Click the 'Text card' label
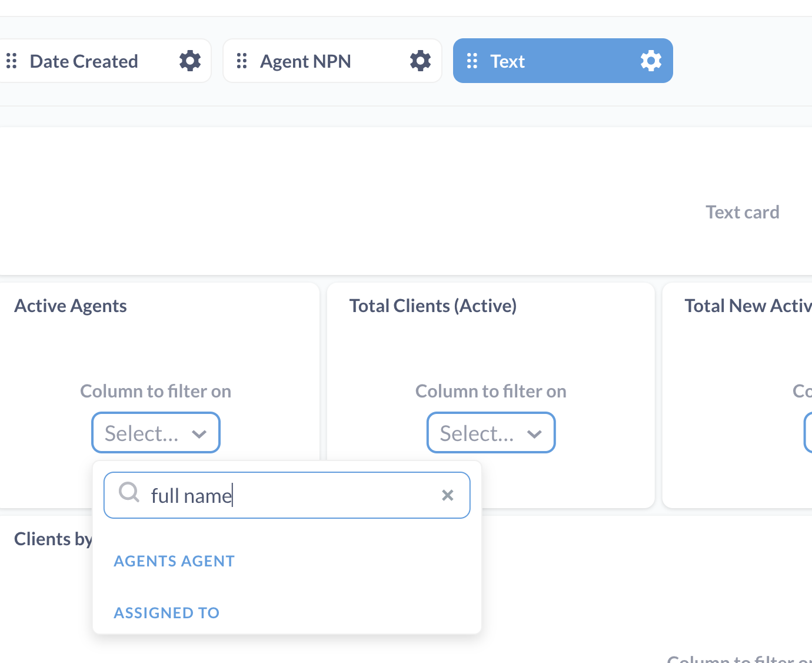 743,212
